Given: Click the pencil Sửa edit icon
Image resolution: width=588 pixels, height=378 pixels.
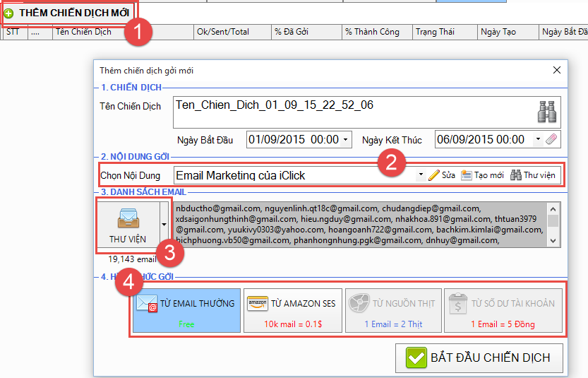Looking at the screenshot, I should [433, 175].
